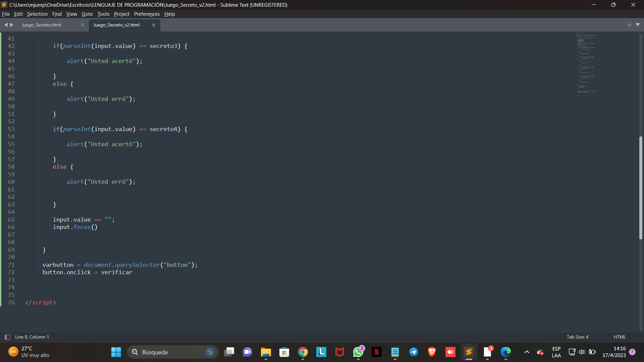
Task: Click the Windows search bar
Action: (x=172, y=351)
